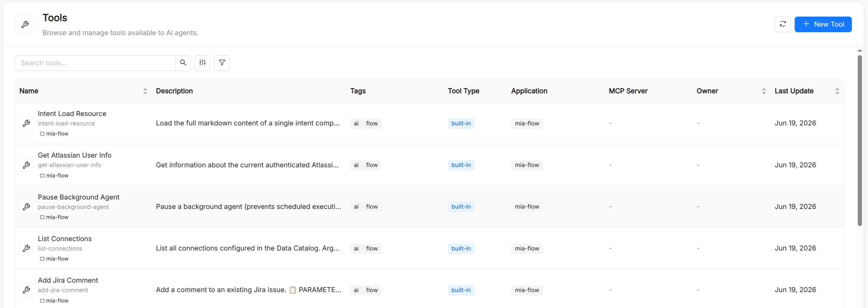The width and height of the screenshot is (868, 308).
Task: Click the wrench icon beside Tools heading
Action: click(25, 24)
